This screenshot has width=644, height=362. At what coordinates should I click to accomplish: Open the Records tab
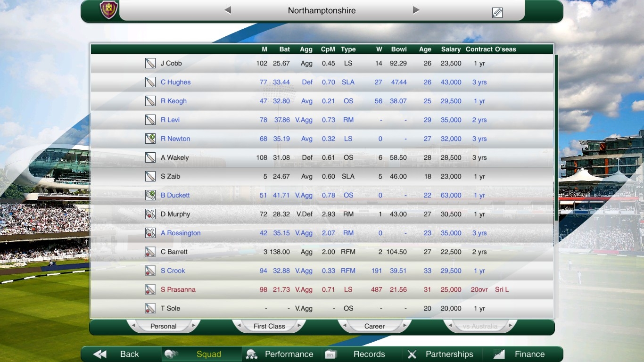[362, 354]
